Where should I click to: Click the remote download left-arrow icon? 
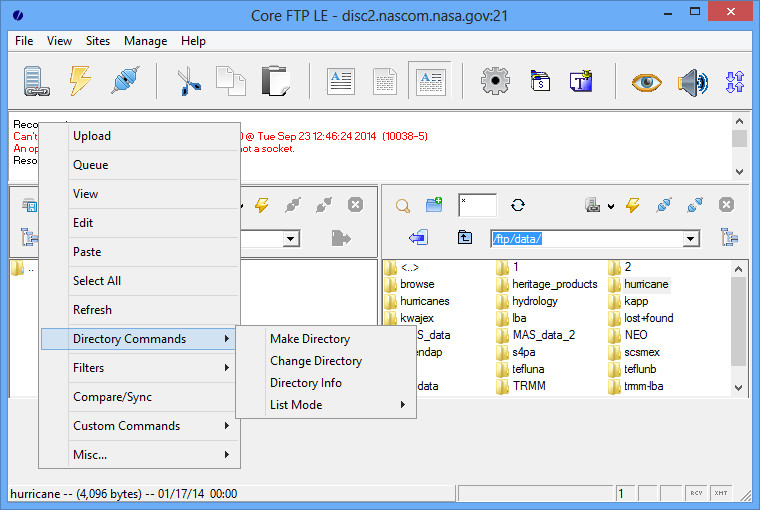tap(418, 238)
